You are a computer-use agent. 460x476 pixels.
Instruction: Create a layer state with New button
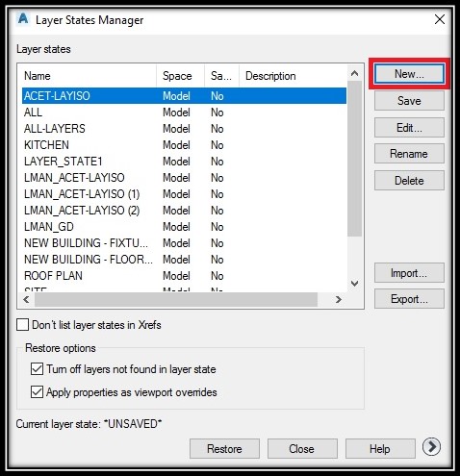point(409,74)
